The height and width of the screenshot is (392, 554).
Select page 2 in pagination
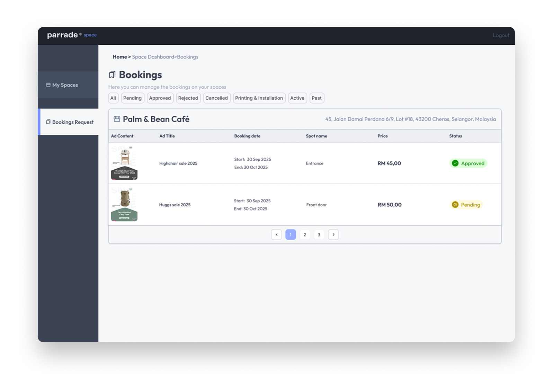[x=305, y=234]
